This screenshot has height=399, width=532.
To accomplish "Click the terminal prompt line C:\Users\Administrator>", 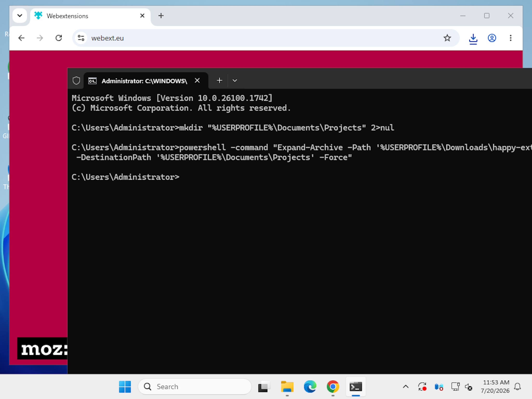I will point(125,177).
